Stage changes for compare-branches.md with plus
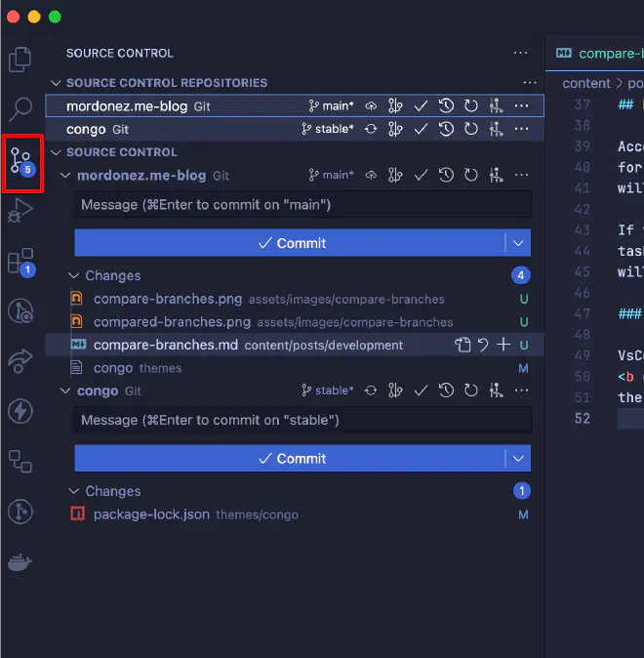644x658 pixels. (503, 345)
